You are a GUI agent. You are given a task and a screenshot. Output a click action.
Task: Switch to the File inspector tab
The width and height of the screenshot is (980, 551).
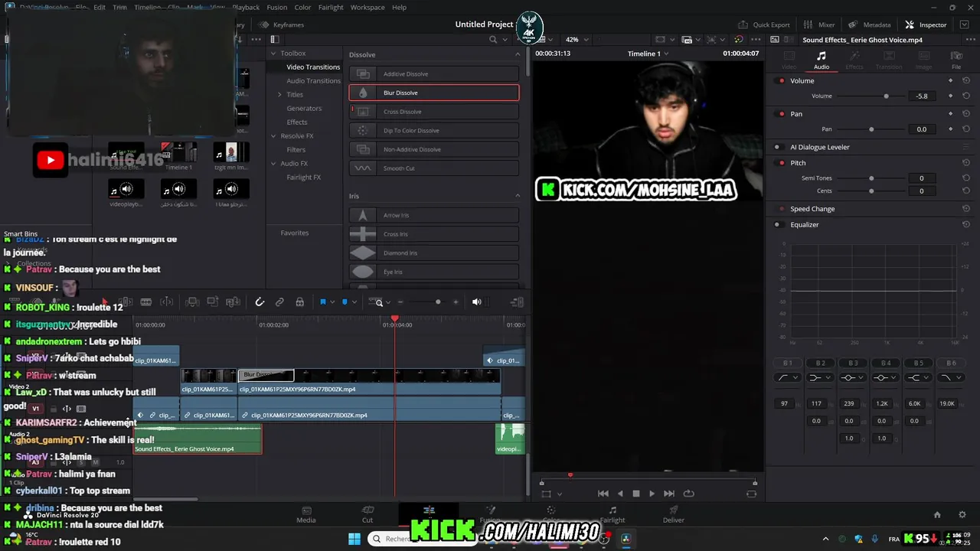956,60
